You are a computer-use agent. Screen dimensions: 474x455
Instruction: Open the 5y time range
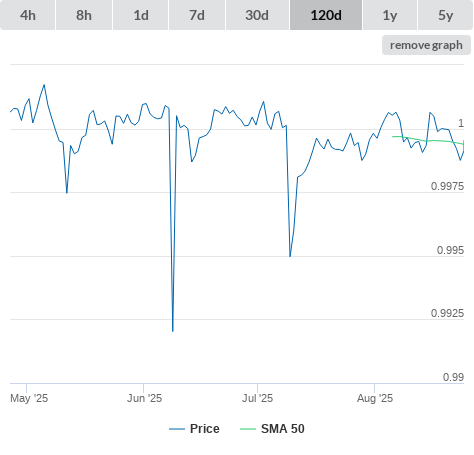tap(446, 15)
